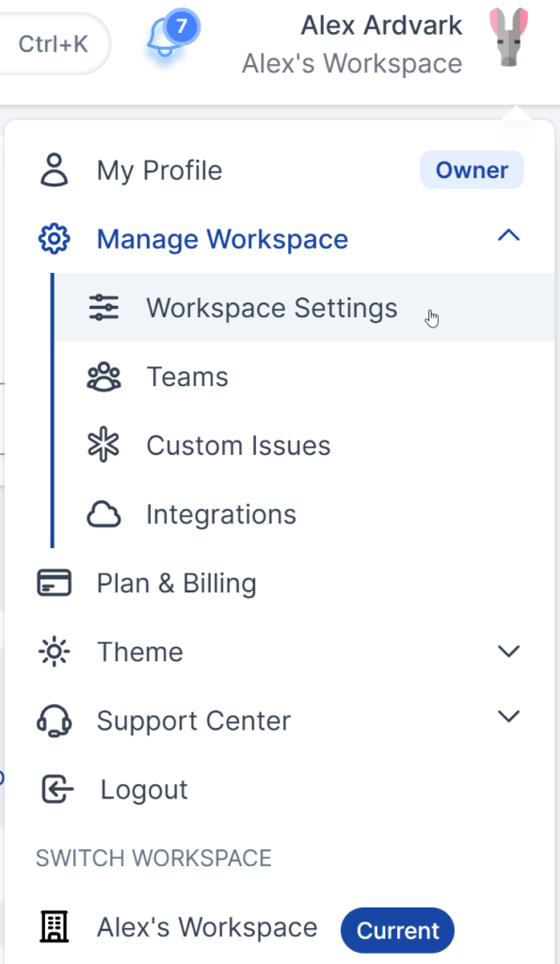This screenshot has height=964, width=560.
Task: Click the Manage Workspace gear icon
Action: tap(55, 239)
